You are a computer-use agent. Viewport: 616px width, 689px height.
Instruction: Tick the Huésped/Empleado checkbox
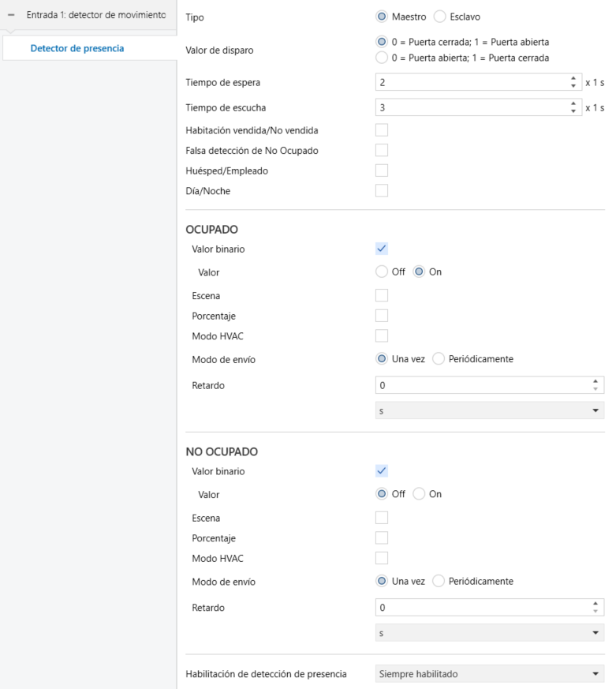pos(382,170)
